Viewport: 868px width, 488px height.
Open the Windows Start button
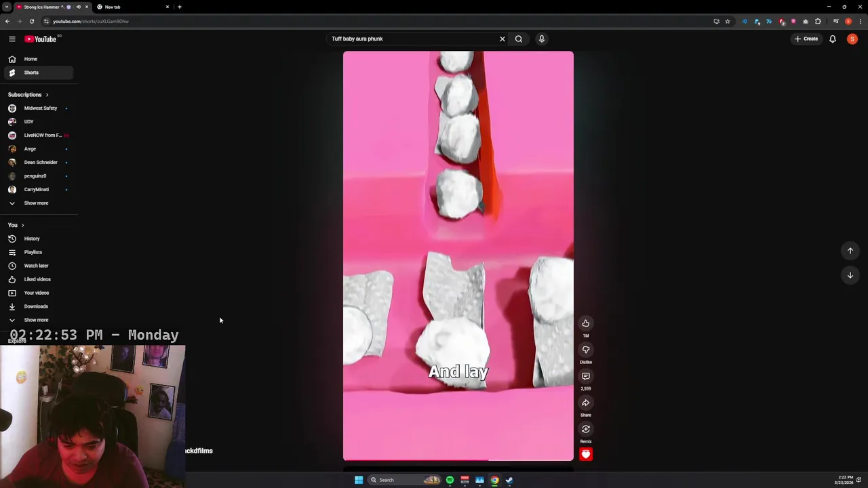[x=359, y=480]
